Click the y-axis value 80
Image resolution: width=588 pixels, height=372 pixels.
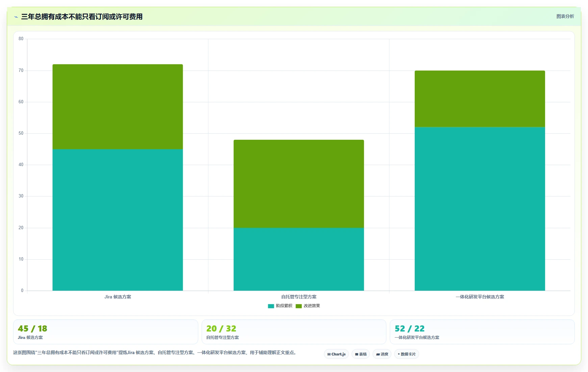(21, 39)
